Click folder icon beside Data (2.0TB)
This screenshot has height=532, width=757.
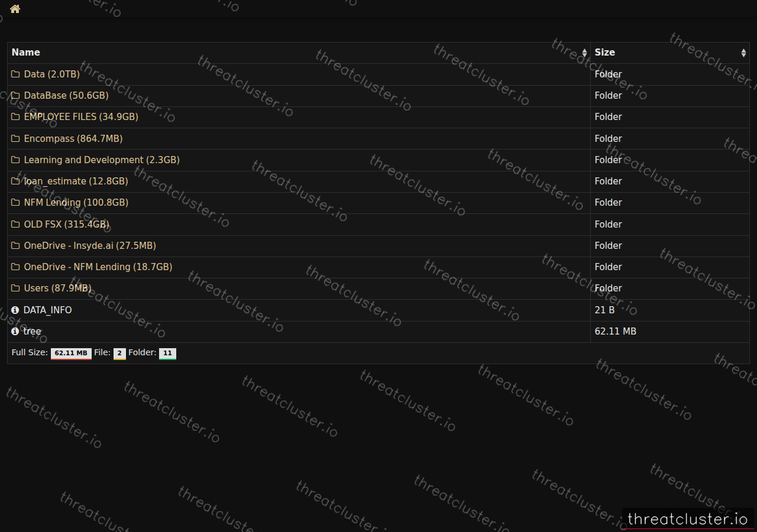15,74
